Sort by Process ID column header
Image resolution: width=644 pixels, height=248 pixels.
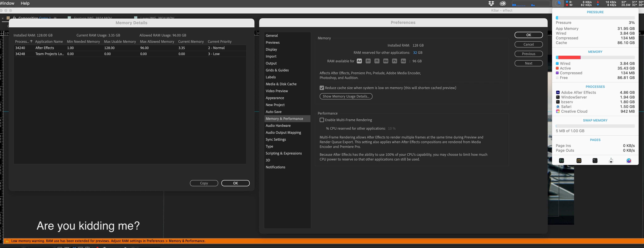(x=22, y=42)
